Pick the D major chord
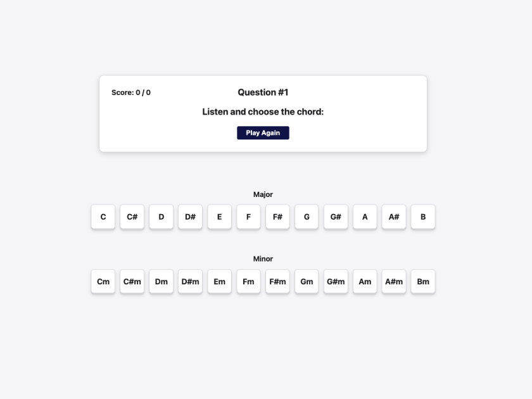Image resolution: width=532 pixels, height=399 pixels. point(161,217)
